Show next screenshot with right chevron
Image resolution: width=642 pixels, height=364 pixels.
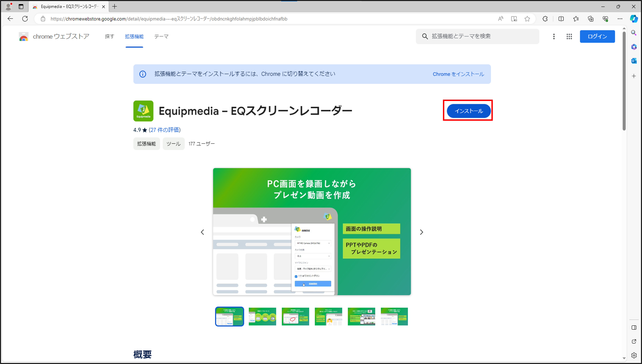422,232
